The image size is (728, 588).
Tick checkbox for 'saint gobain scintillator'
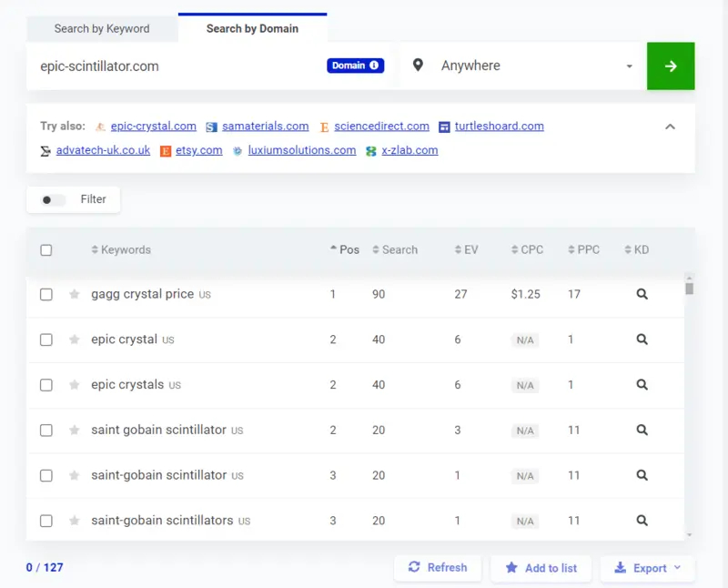point(46,431)
